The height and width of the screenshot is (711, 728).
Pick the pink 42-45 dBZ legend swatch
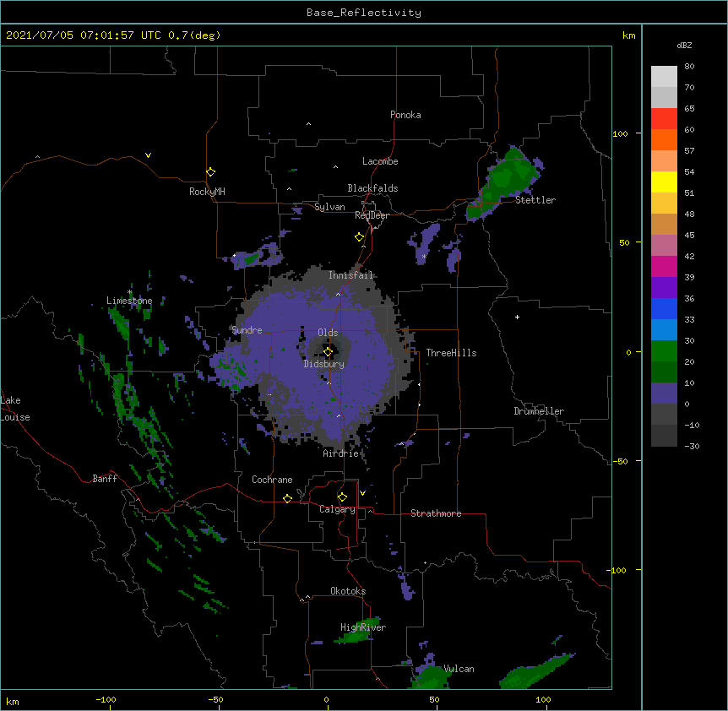pos(664,246)
